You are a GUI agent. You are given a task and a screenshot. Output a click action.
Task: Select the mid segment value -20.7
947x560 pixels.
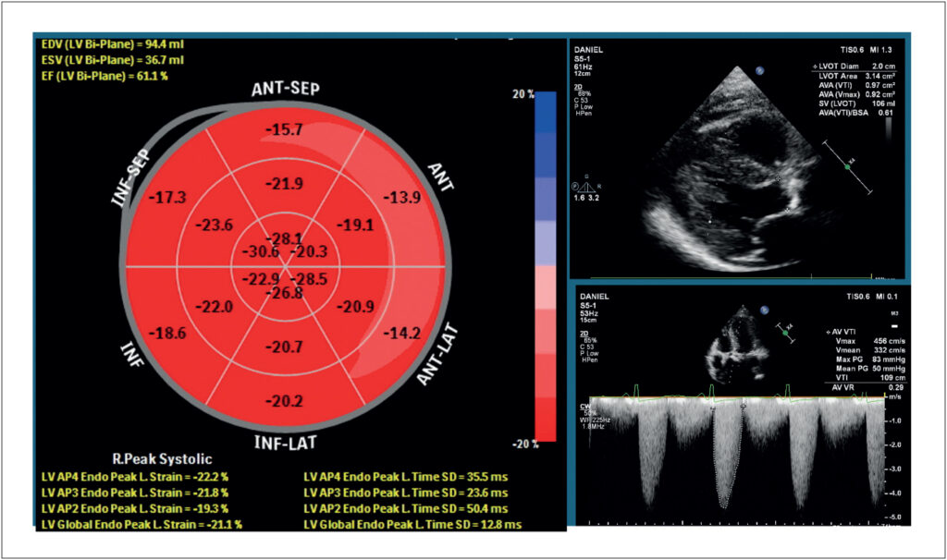(285, 347)
